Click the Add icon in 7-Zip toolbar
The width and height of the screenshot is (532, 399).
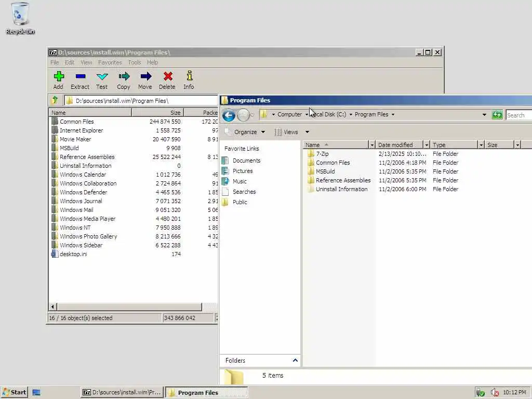coord(59,76)
